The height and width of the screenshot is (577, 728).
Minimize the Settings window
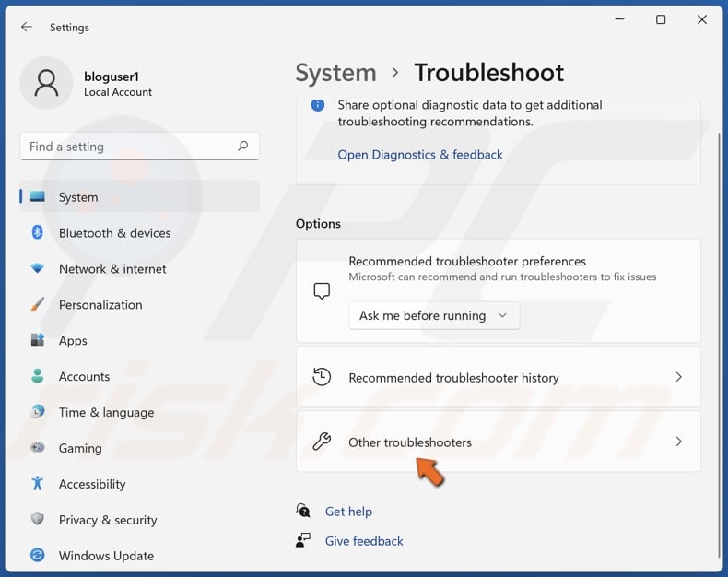coord(619,19)
